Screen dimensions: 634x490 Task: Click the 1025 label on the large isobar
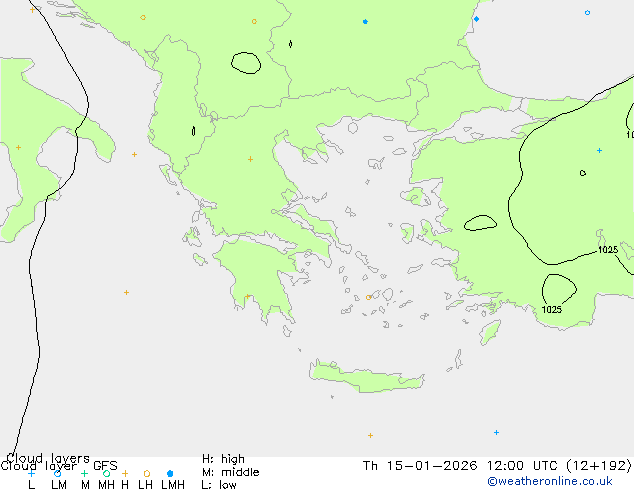pos(608,250)
